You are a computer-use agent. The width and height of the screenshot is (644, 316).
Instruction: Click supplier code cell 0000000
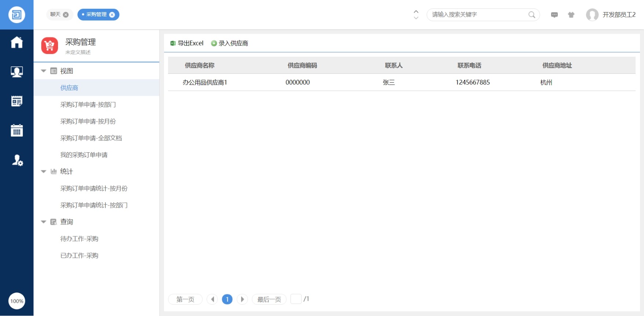pos(298,82)
